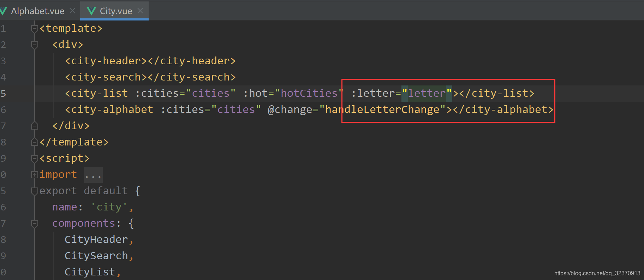Image resolution: width=644 pixels, height=280 pixels.
Task: Click the highlighted "letter" attribute value
Action: pos(427,93)
